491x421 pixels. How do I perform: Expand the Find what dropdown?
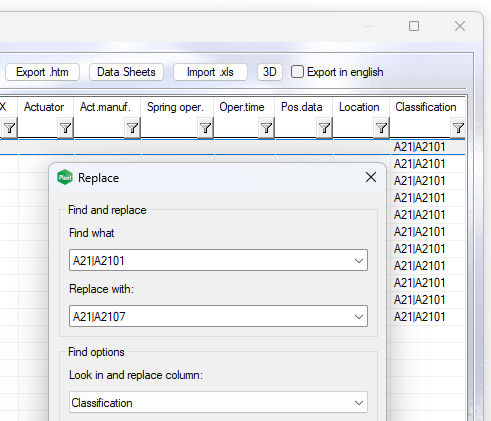click(359, 260)
